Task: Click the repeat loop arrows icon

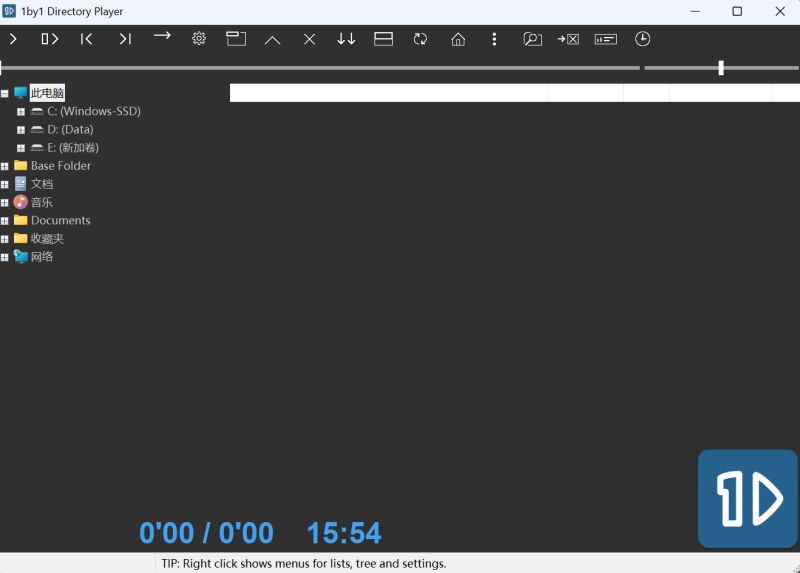Action: tap(420, 39)
